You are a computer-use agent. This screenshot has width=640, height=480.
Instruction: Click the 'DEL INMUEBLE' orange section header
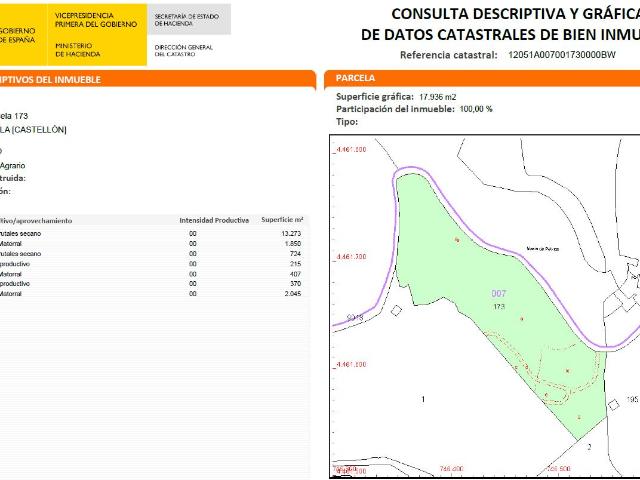pyautogui.click(x=158, y=79)
